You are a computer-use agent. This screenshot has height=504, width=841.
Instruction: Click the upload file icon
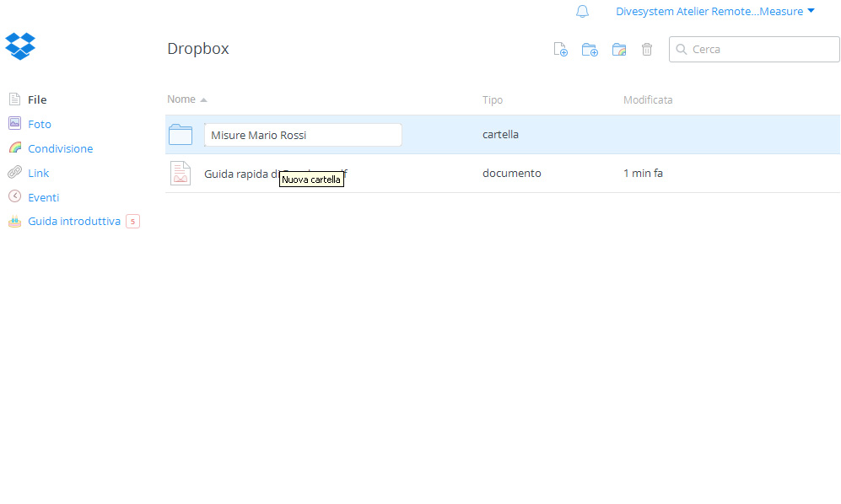tap(560, 50)
